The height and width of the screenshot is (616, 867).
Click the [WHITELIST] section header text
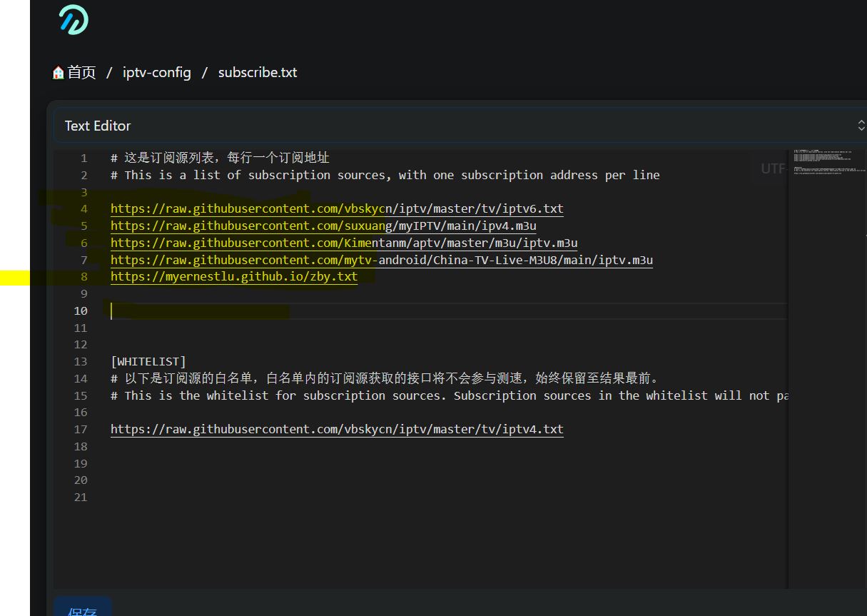(148, 362)
